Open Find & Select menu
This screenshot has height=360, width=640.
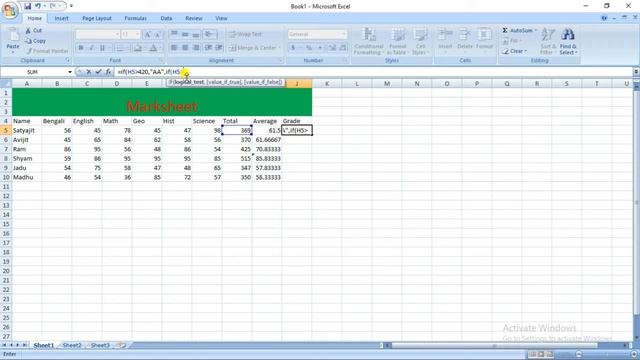[568, 41]
